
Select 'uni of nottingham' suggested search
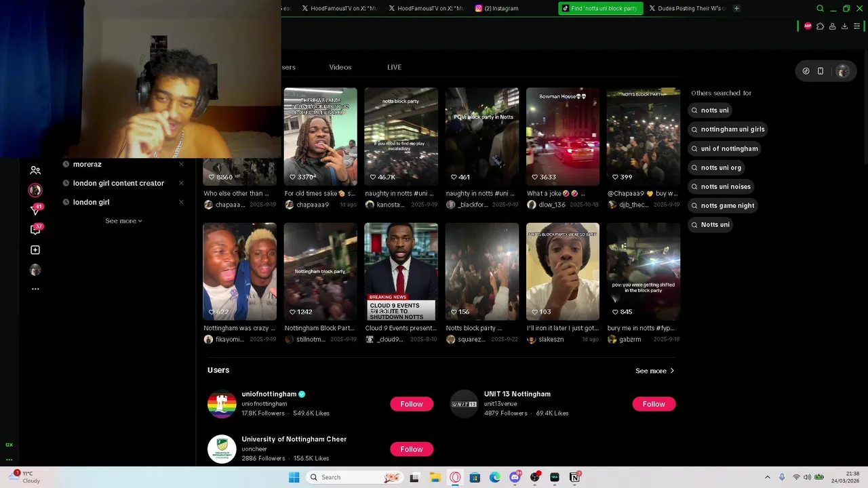click(724, 148)
